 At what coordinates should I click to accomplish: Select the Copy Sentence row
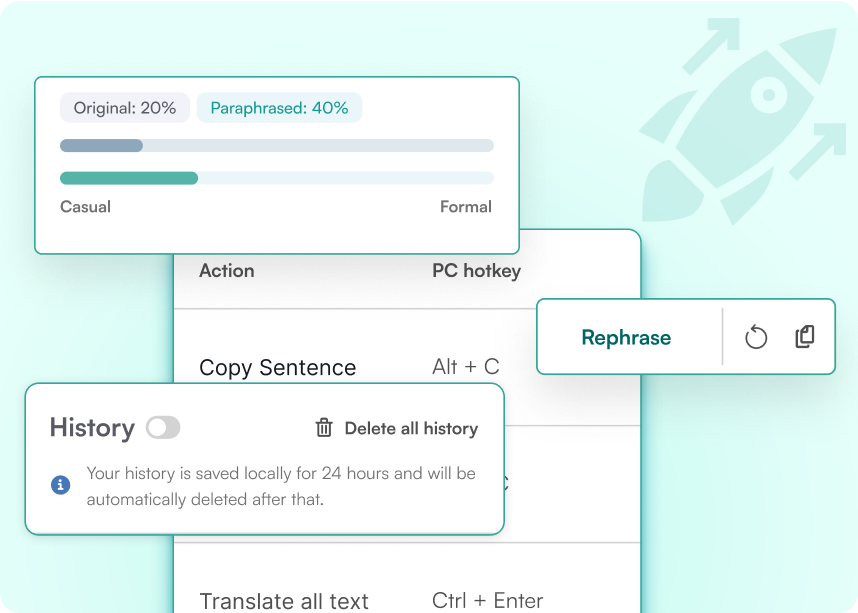coord(277,367)
